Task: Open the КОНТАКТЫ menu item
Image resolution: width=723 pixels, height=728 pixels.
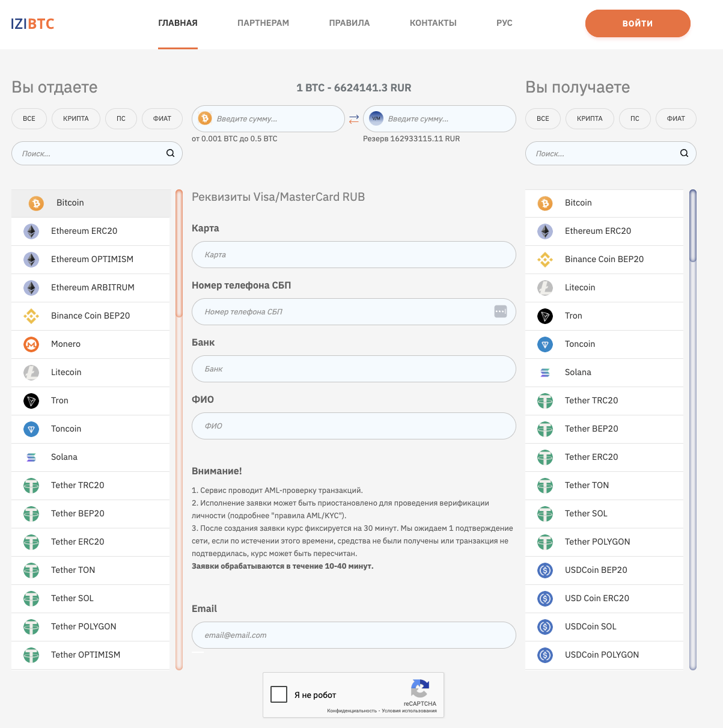Action: click(x=433, y=23)
